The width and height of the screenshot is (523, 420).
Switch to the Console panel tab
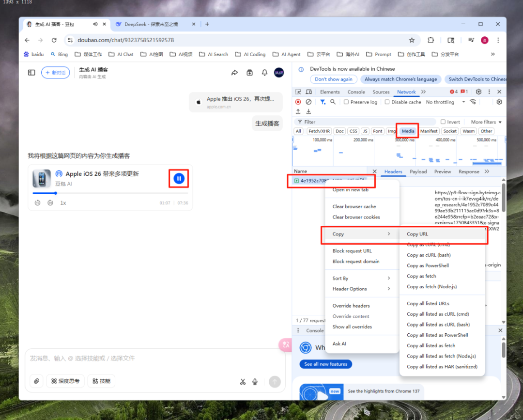click(356, 92)
